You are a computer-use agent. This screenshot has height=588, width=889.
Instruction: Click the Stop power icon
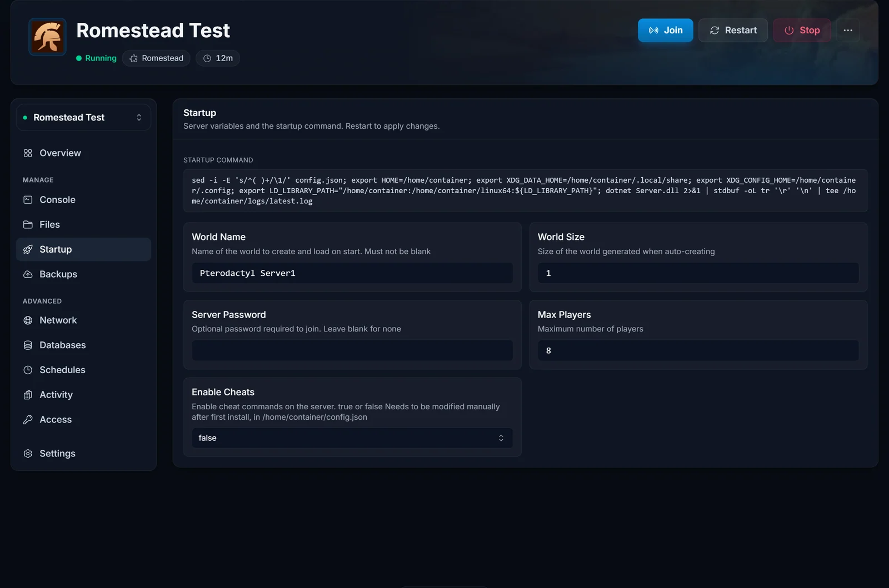click(x=789, y=31)
